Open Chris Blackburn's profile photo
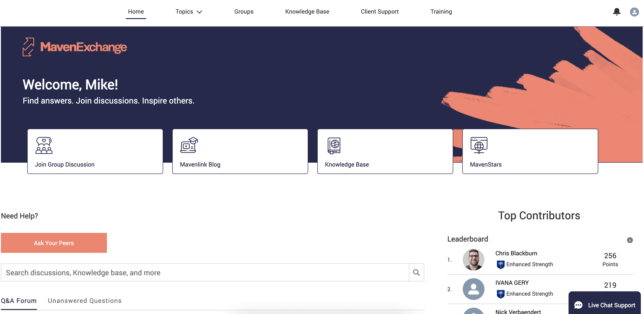The width and height of the screenshot is (644, 314). click(473, 260)
